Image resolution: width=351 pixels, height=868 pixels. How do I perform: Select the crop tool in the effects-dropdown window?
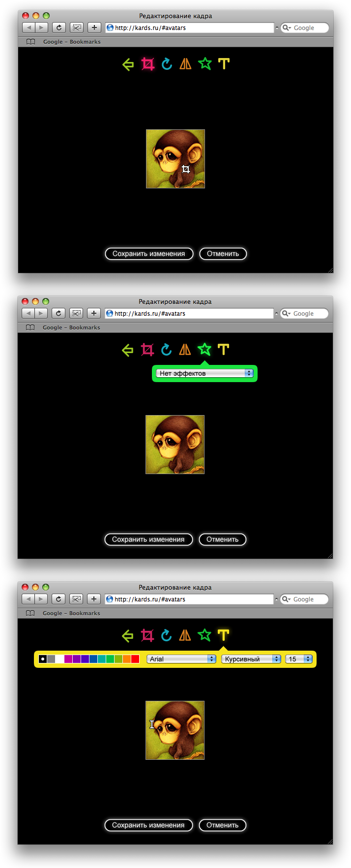pos(147,350)
